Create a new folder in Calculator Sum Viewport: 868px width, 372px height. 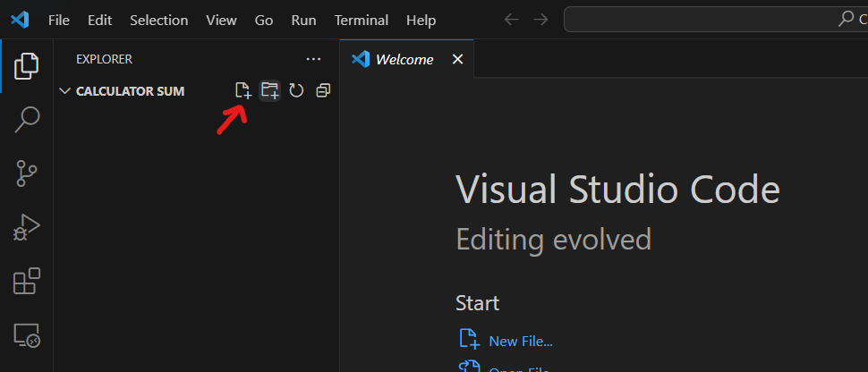[269, 90]
